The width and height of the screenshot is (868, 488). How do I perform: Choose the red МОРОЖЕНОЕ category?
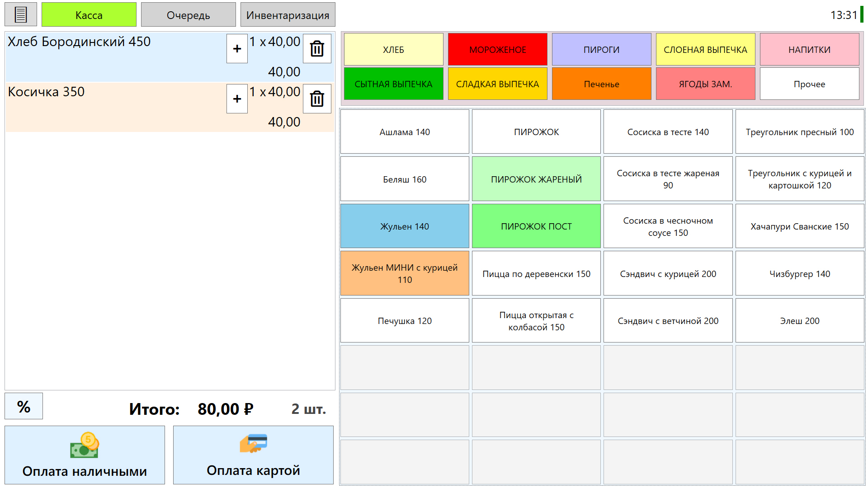click(497, 49)
